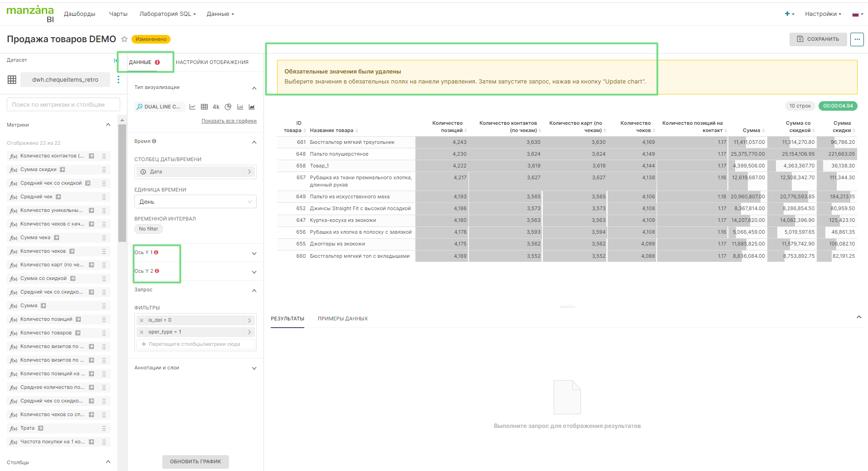The width and height of the screenshot is (868, 471).
Task: Expand the Ось Y 1 section
Action: click(254, 253)
